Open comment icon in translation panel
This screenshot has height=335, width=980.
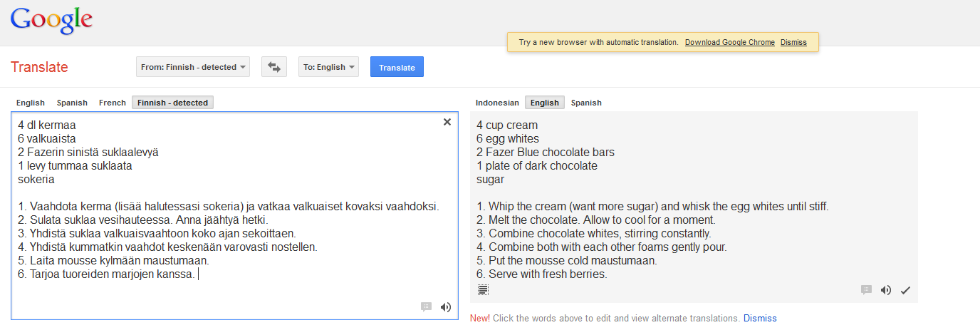(866, 290)
